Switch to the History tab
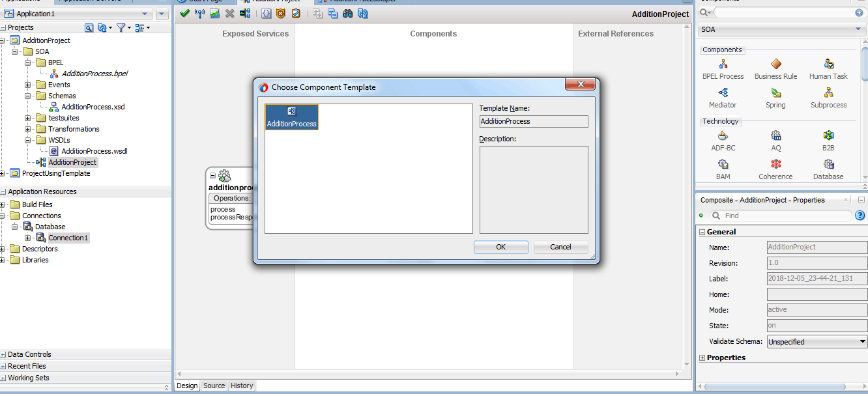Viewport: 868px width, 394px height. pyautogui.click(x=242, y=386)
